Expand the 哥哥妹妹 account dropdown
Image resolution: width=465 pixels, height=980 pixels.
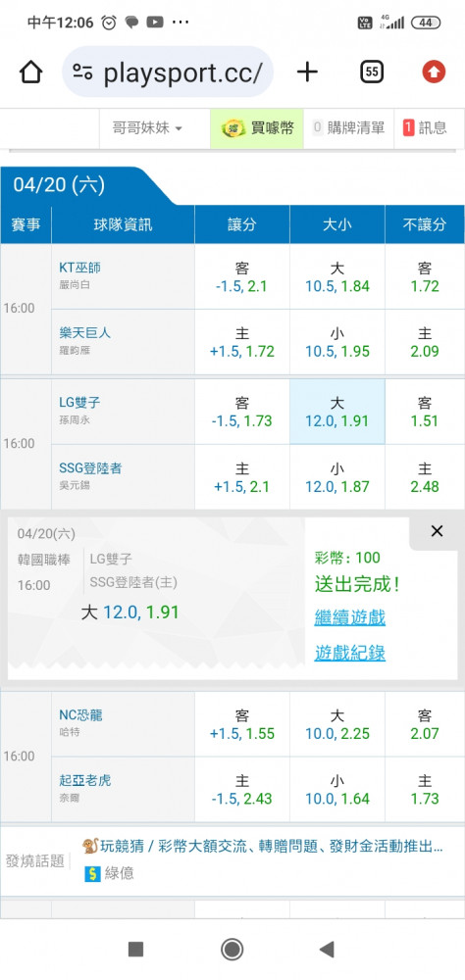(148, 128)
